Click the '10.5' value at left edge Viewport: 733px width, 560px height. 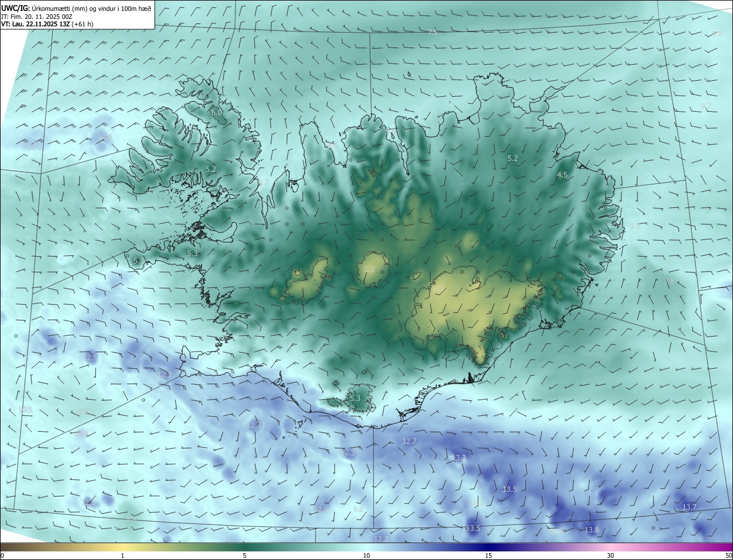click(x=26, y=409)
